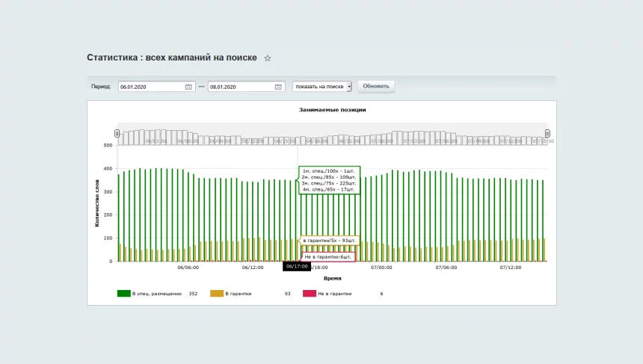The image size is (643, 364).
Task: Toggle red 'Не в гарантии' legend series
Action: point(310,294)
